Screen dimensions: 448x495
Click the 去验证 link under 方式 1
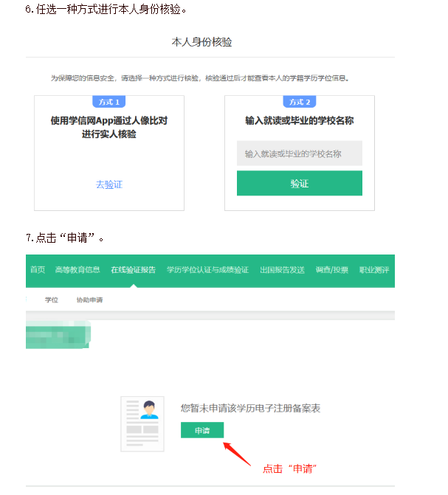[x=109, y=184]
